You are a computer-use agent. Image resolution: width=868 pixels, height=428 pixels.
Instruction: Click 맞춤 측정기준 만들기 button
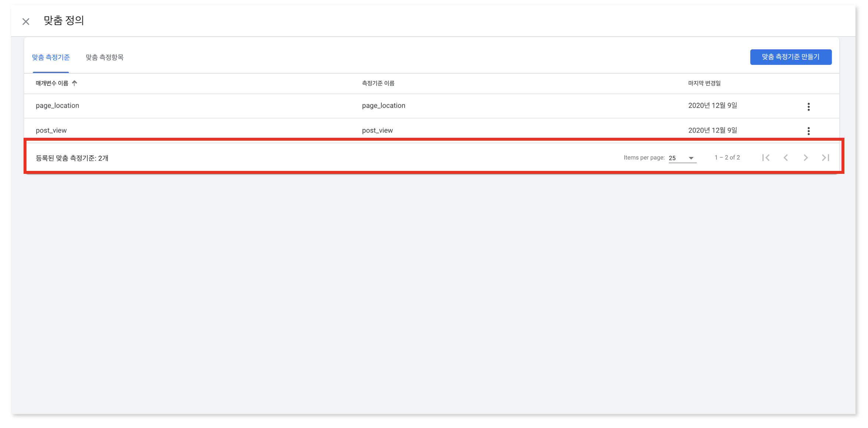(791, 57)
